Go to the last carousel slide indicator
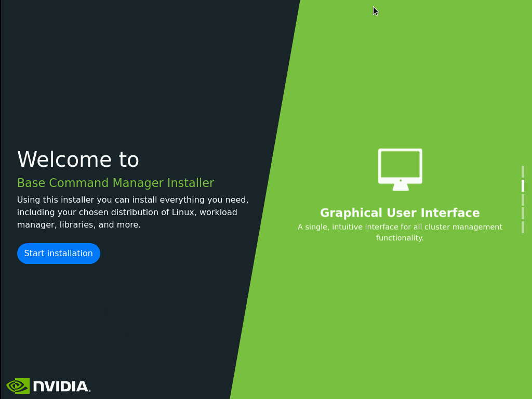The height and width of the screenshot is (399, 532). (523, 228)
